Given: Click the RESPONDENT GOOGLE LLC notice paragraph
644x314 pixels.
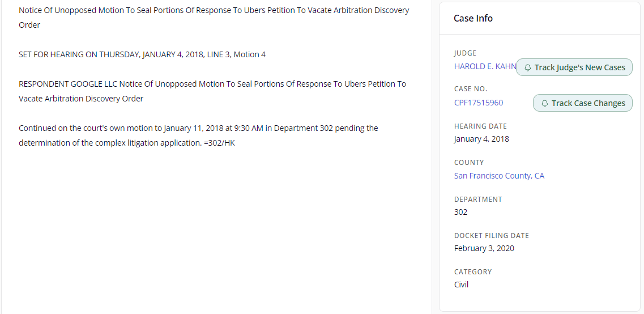Looking at the screenshot, I should (x=212, y=91).
